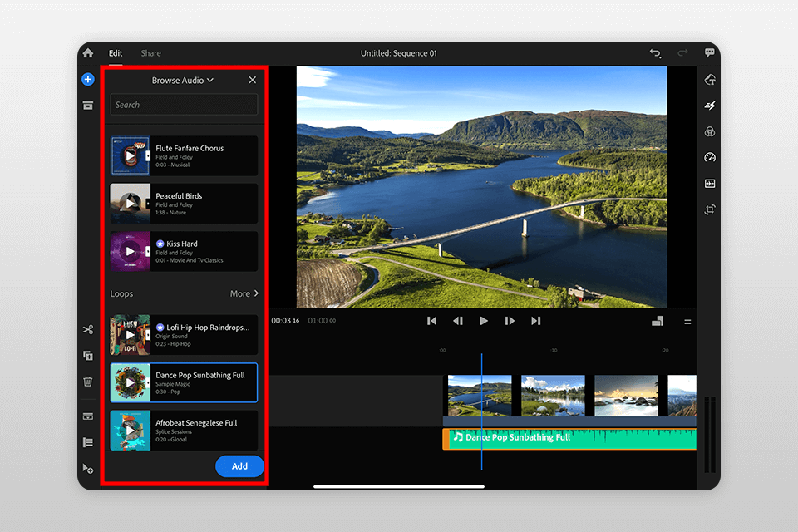Screen dimensions: 798x532
Task: Click the audio Search field
Action: 184,105
